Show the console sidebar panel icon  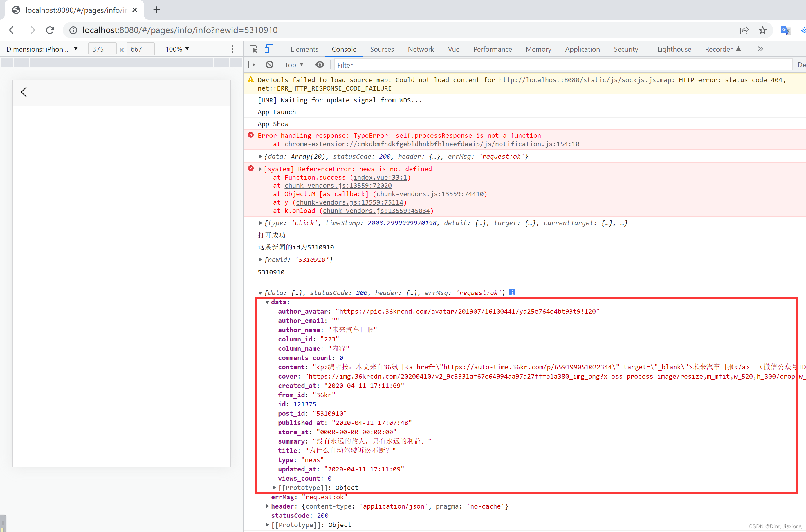(x=253, y=65)
